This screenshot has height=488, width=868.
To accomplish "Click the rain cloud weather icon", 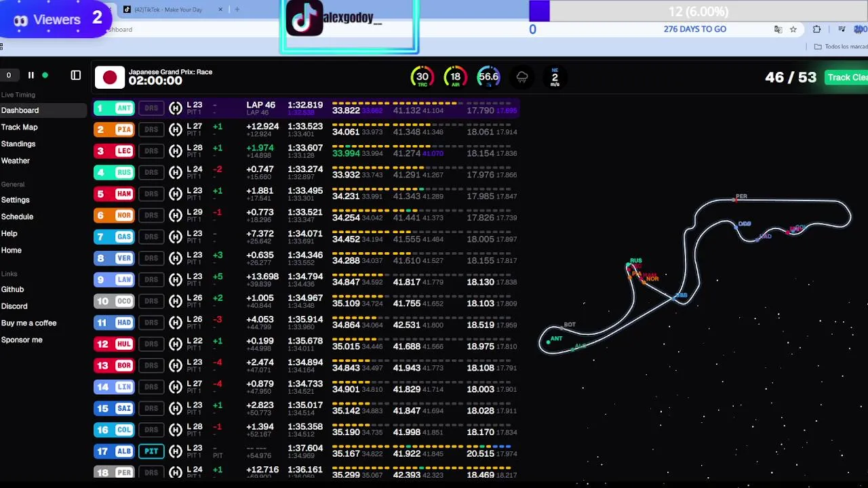I will point(522,77).
